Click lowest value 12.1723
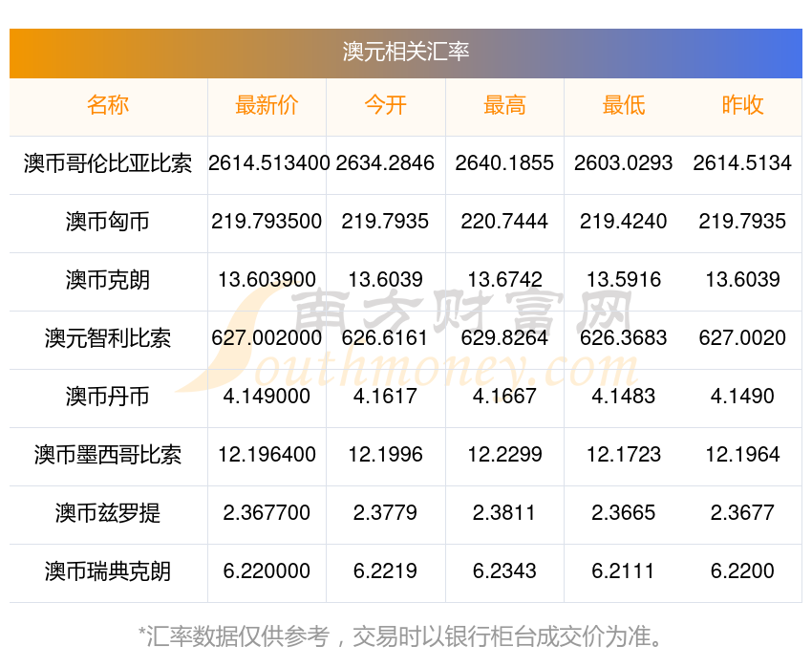The width and height of the screenshot is (812, 667). point(624,455)
